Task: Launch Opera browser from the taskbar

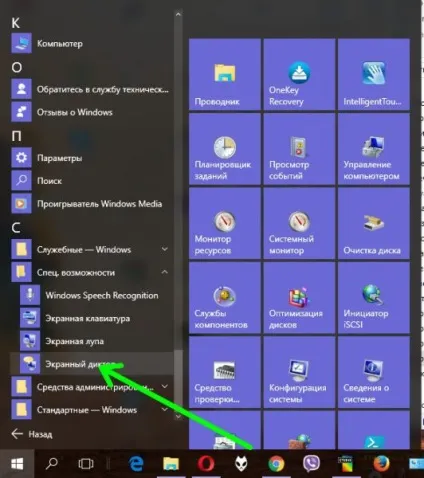Action: pos(206,464)
